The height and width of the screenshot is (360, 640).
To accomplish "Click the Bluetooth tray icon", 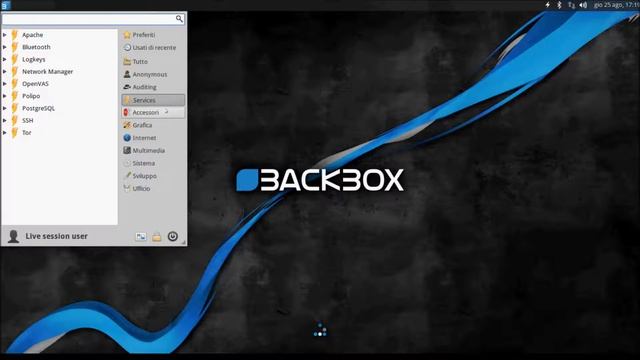I will [560, 5].
